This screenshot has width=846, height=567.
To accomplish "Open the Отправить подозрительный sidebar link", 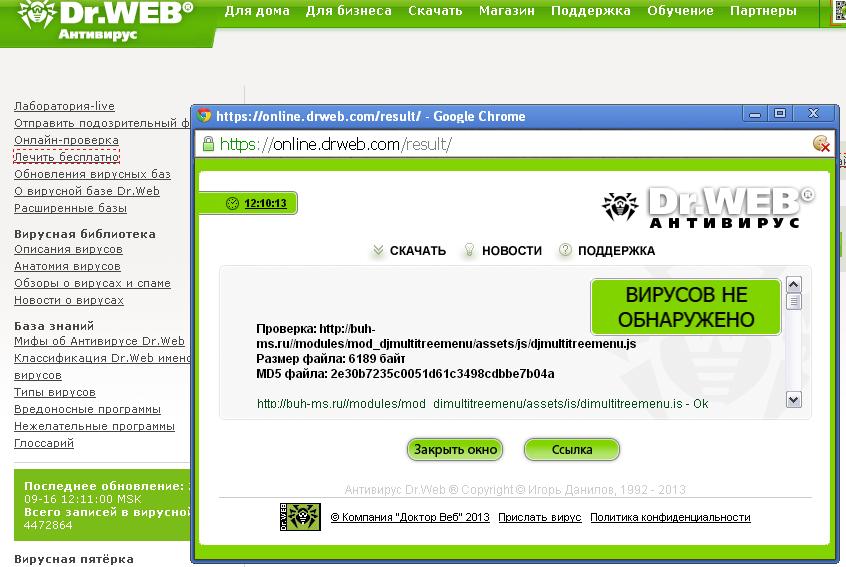I will click(x=102, y=123).
